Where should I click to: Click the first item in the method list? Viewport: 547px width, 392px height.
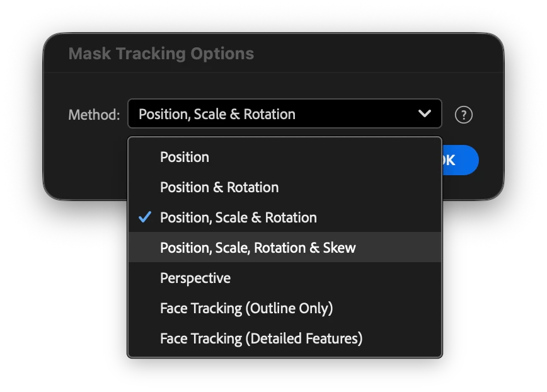[x=185, y=157]
